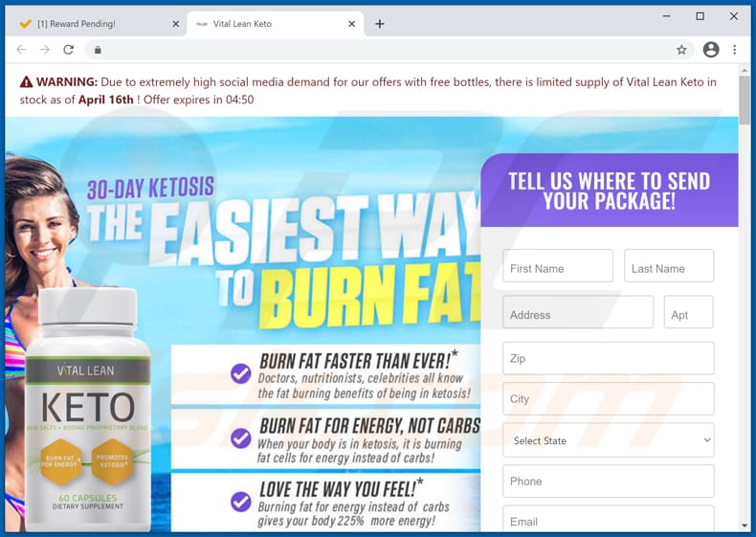
Task: Click the Apt input field
Action: [x=688, y=312]
